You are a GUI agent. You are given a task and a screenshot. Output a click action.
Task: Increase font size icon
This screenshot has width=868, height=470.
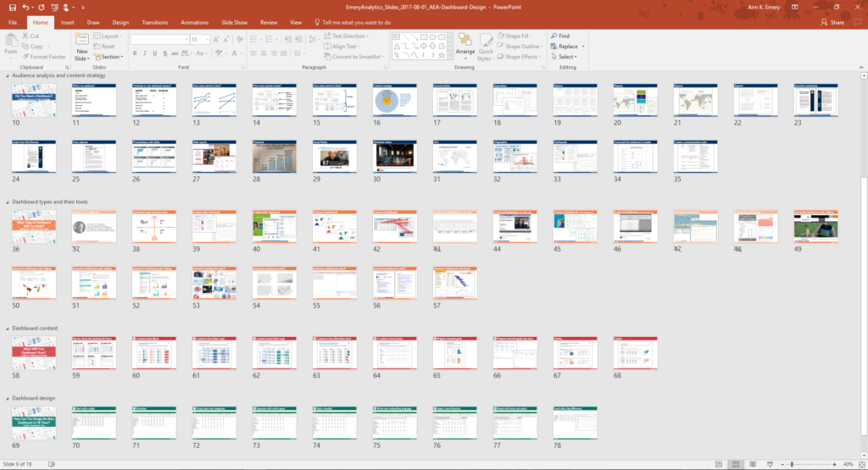point(216,39)
